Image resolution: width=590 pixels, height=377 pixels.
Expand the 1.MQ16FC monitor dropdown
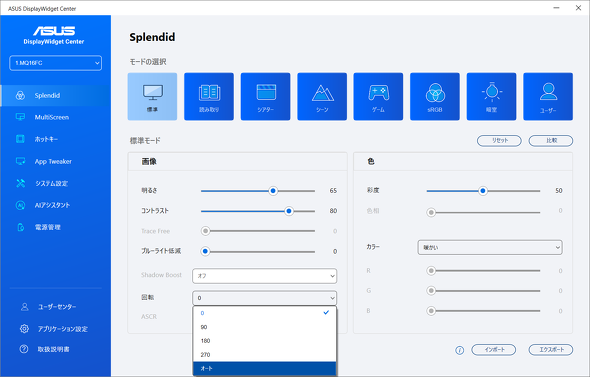pyautogui.click(x=55, y=63)
